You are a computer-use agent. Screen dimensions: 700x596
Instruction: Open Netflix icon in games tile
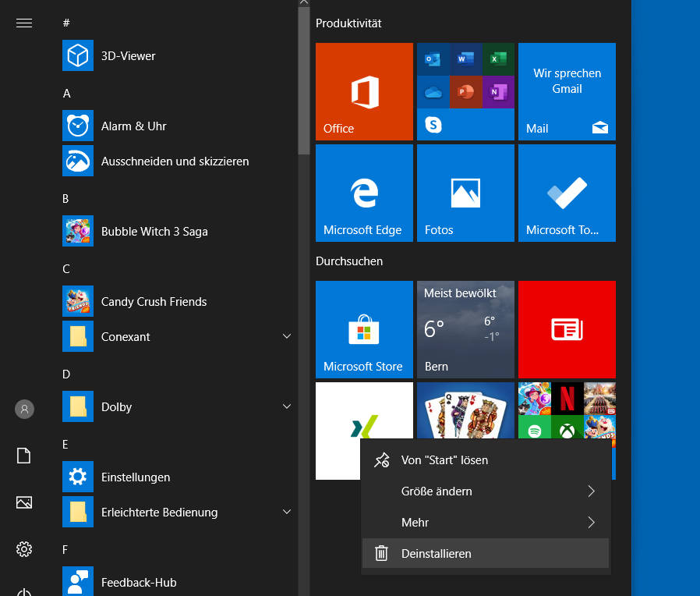click(567, 398)
